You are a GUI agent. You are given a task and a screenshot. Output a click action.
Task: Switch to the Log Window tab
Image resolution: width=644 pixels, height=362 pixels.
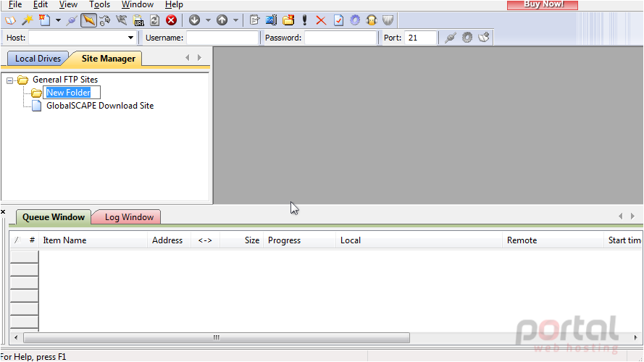(x=129, y=217)
